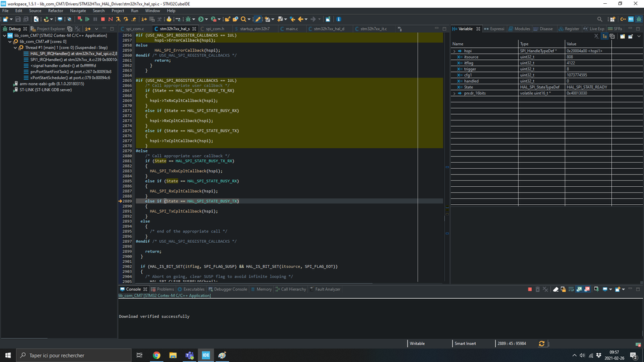Open the Navigate menu
This screenshot has height=362, width=644.
point(77,11)
